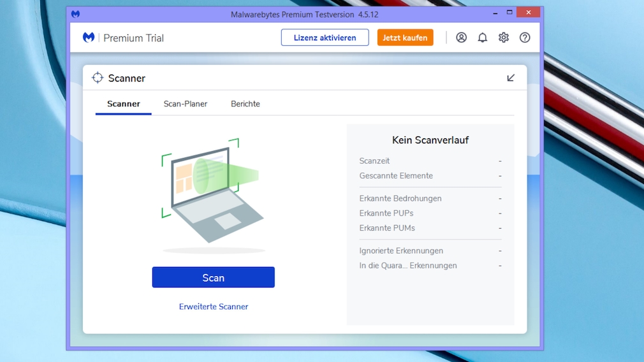
Task: Open the help question mark icon
Action: 525,38
